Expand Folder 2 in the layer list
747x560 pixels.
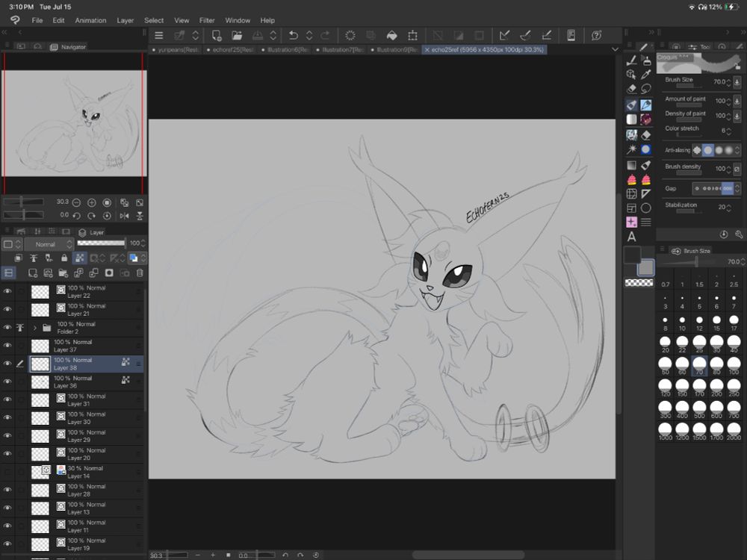[35, 328]
